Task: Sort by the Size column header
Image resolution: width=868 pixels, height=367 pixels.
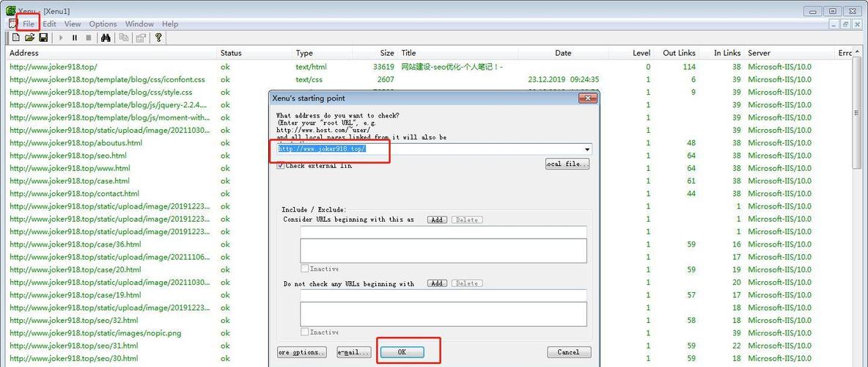Action: pos(376,53)
